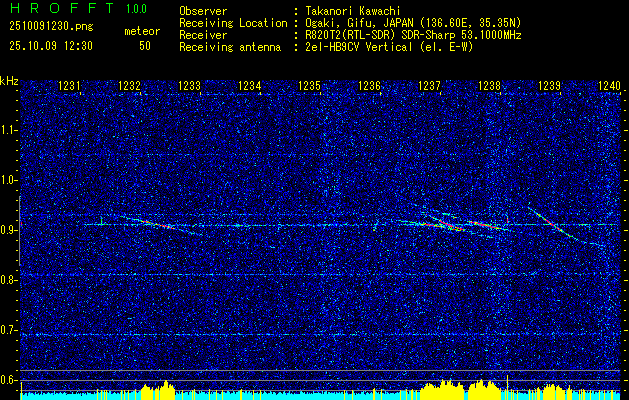Click the Ogaki, Gifu, JAPAN location text
Image resolution: width=629 pixels, height=400 pixels.
pos(413,23)
